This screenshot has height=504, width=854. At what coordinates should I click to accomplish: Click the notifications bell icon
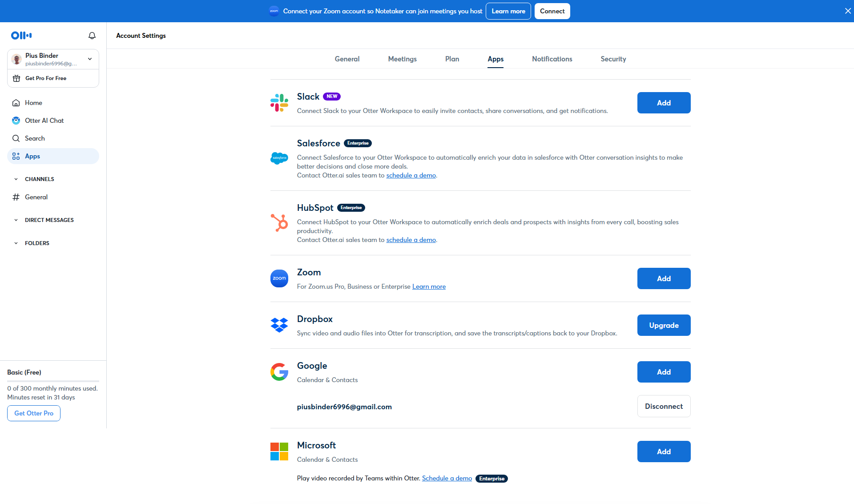(x=92, y=36)
